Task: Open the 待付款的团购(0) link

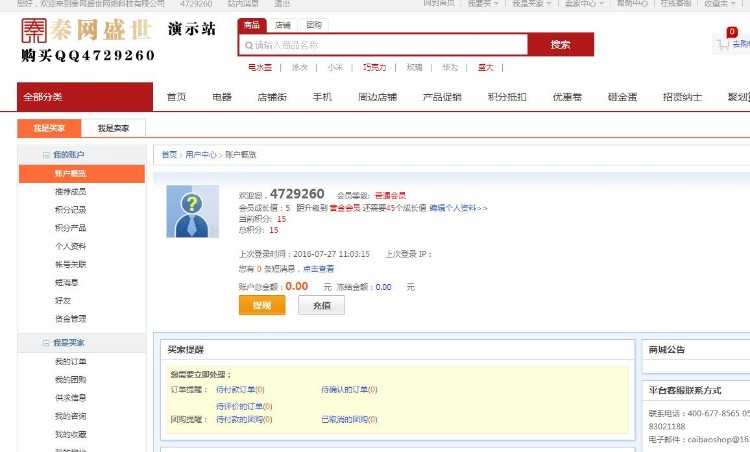Action: coord(244,419)
